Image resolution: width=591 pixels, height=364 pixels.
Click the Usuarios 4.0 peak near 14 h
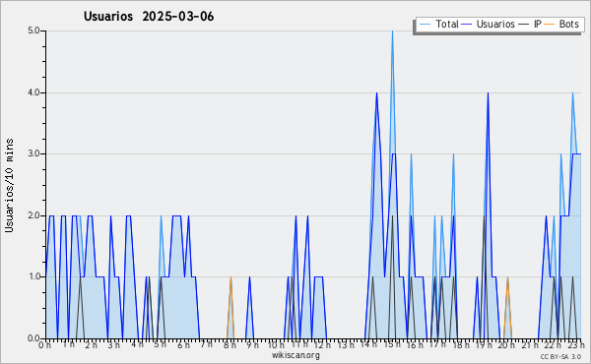tap(376, 93)
